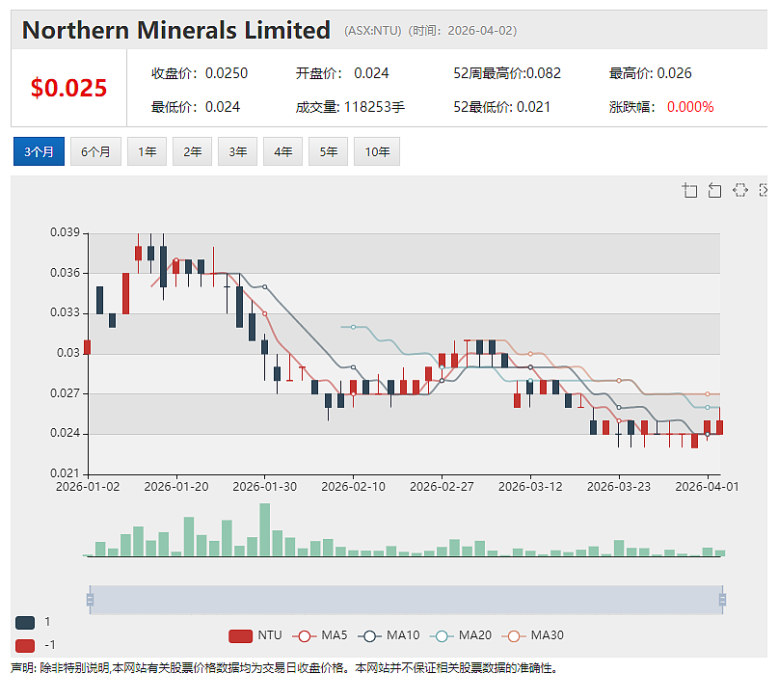Click the large red $0.025 price
The image size is (778, 700).
[x=69, y=88]
